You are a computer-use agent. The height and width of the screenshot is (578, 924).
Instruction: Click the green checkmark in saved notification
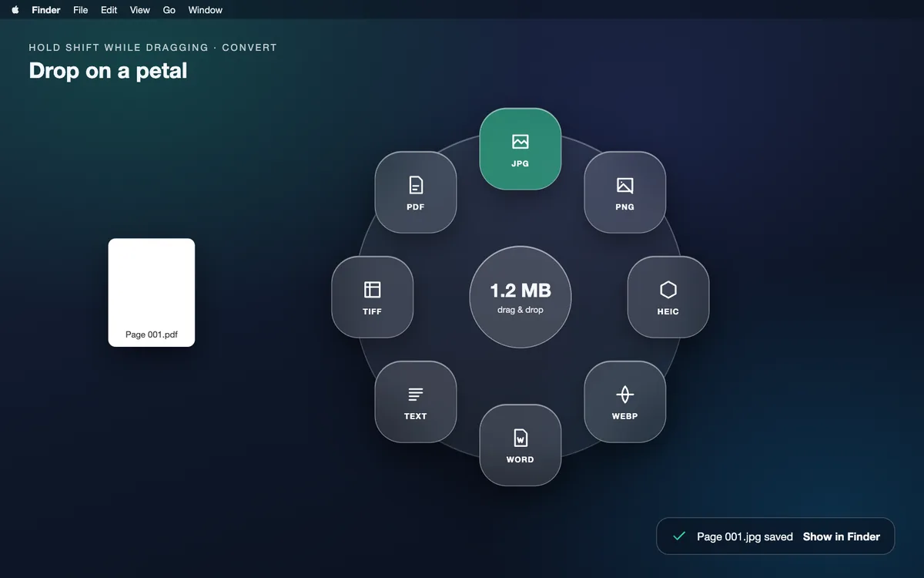[679, 536]
